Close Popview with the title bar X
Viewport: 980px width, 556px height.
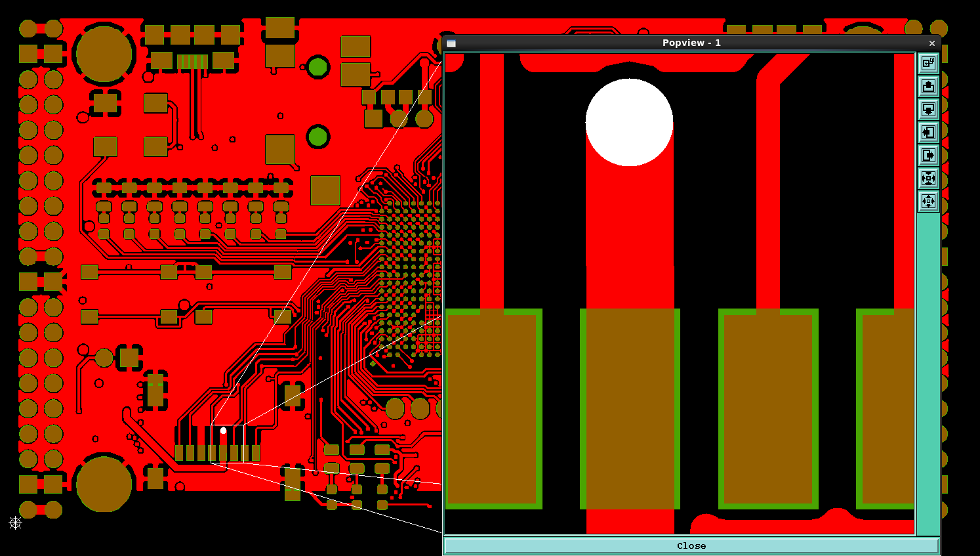(931, 43)
